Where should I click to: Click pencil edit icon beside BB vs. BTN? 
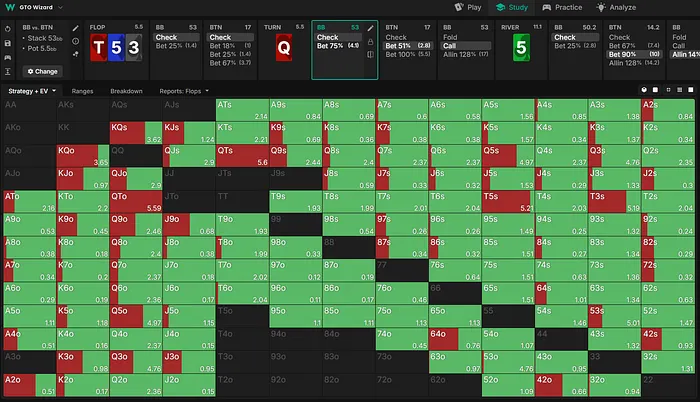(76, 30)
